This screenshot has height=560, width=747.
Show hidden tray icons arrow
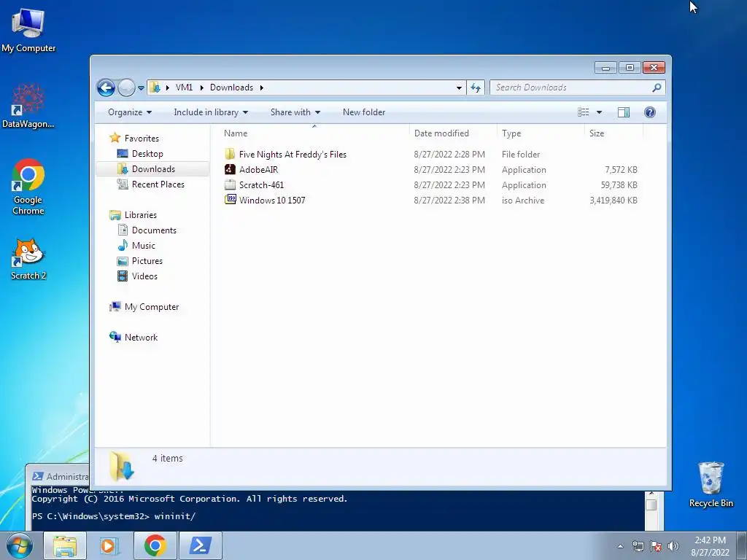pos(620,546)
